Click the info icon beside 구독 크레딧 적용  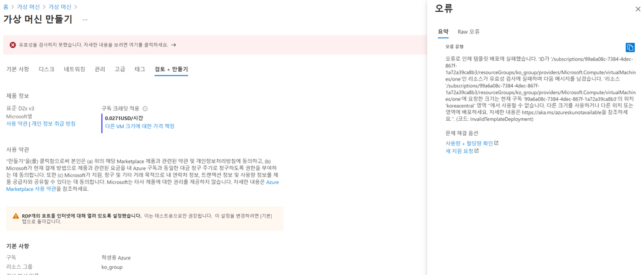146,109
